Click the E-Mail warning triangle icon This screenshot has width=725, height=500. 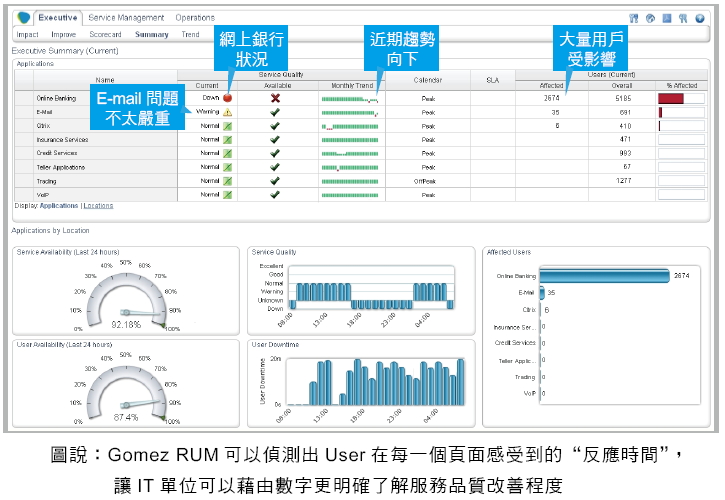point(228,113)
